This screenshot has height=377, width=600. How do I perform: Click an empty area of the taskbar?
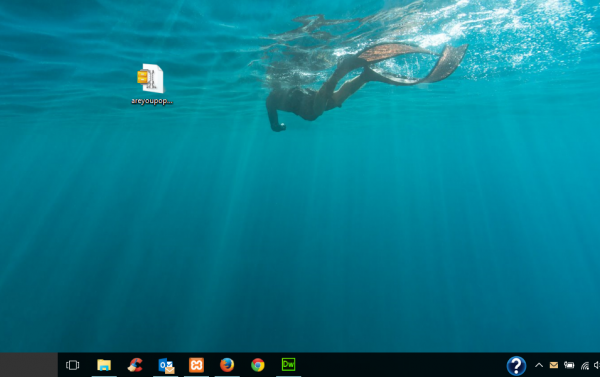(402, 365)
